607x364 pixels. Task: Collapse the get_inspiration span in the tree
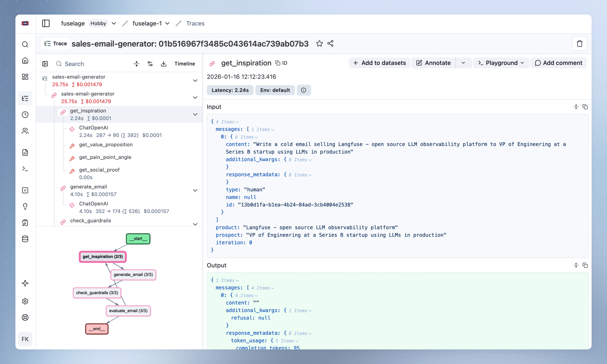pyautogui.click(x=195, y=114)
